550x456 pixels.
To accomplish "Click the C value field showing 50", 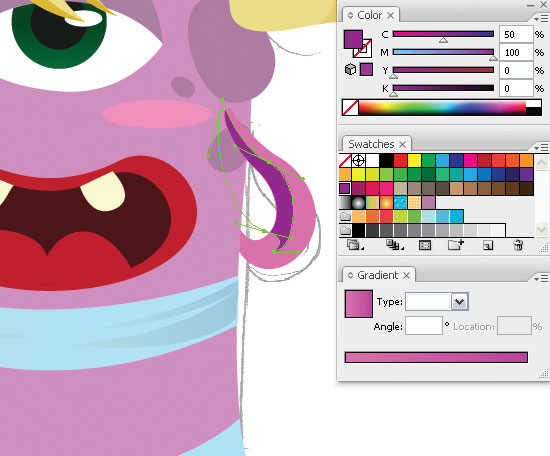I will point(516,34).
